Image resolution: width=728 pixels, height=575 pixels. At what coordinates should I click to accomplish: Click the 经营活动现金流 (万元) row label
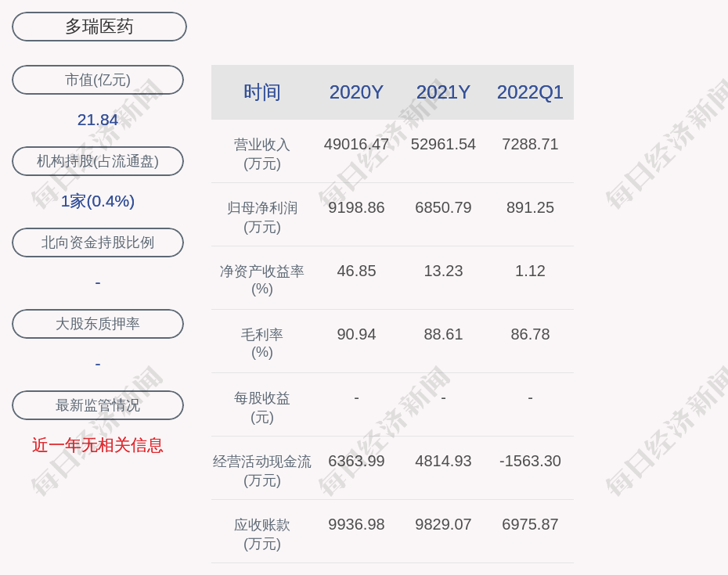point(262,471)
